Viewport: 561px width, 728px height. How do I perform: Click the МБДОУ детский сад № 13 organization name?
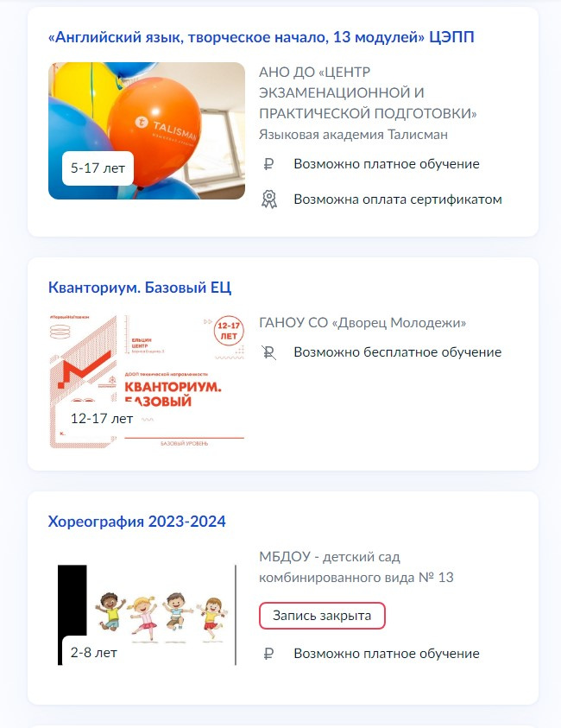click(x=356, y=567)
